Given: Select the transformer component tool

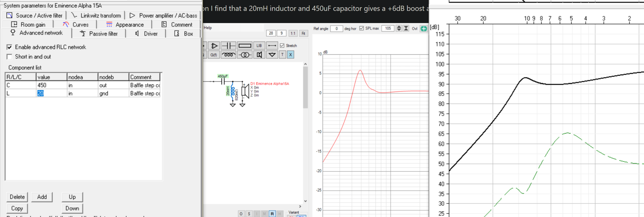Looking at the screenshot, I should (x=245, y=55).
